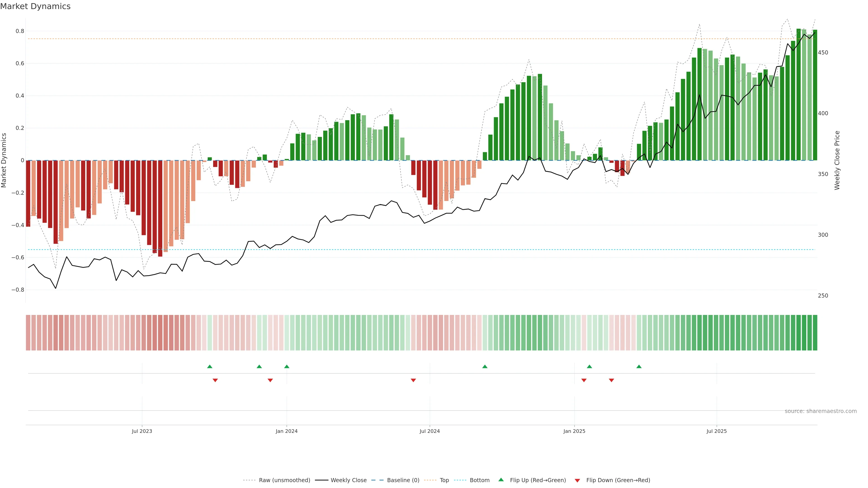Click the Weekly Close Price axis title
868x488 pixels.
tap(837, 160)
